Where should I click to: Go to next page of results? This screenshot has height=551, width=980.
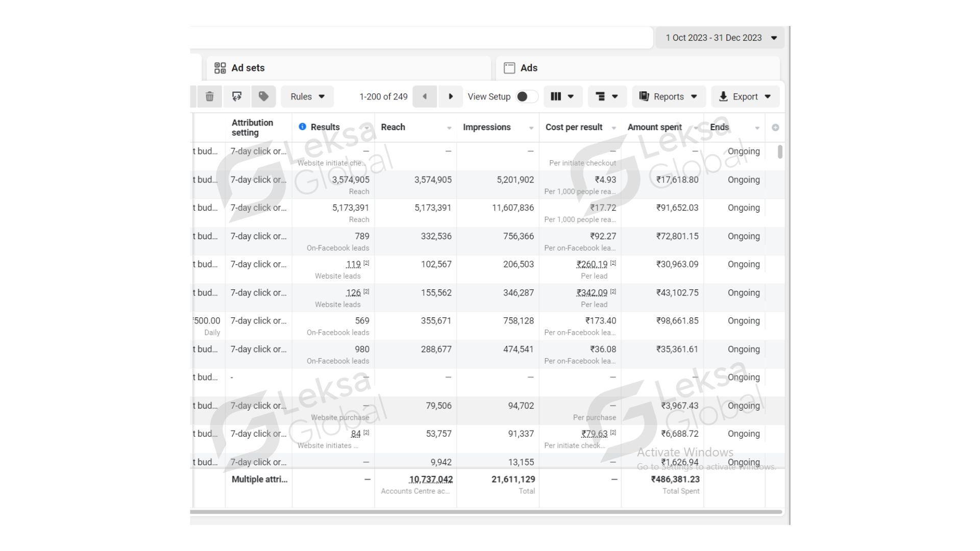coord(450,96)
